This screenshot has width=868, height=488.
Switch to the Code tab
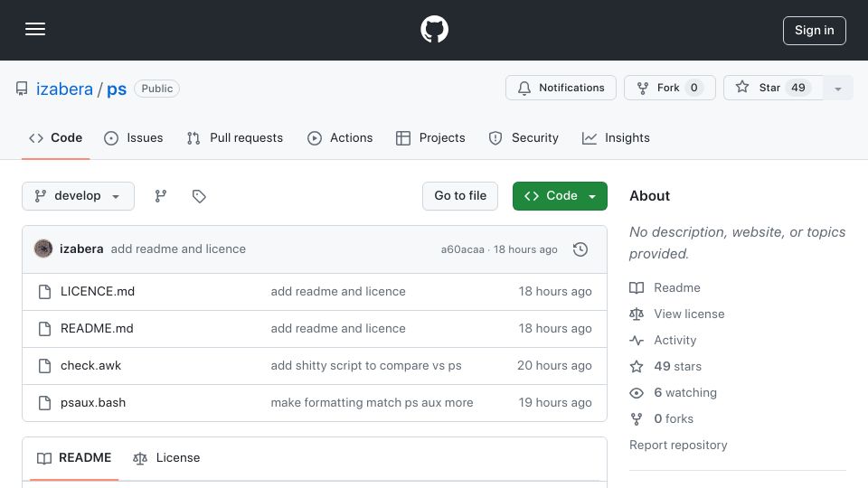tap(56, 137)
